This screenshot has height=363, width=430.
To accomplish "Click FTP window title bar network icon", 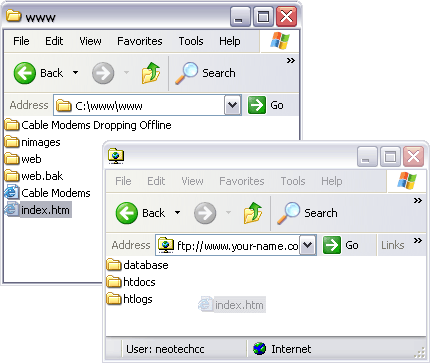I will [x=116, y=156].
